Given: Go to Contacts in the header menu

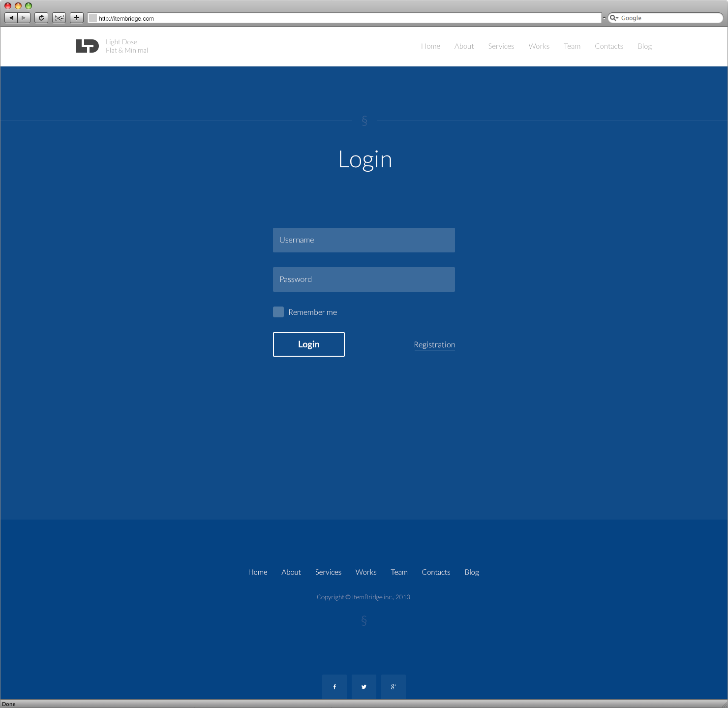Looking at the screenshot, I should (608, 46).
